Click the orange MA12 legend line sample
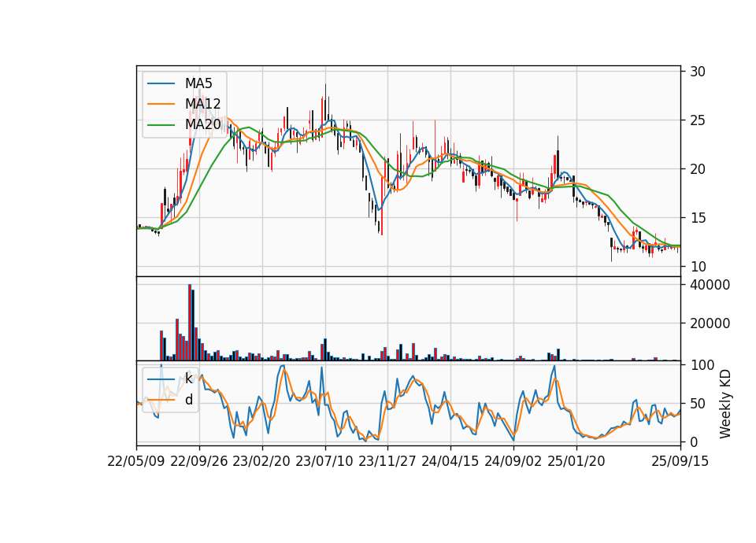This screenshot has height=543, width=756. coord(161,104)
